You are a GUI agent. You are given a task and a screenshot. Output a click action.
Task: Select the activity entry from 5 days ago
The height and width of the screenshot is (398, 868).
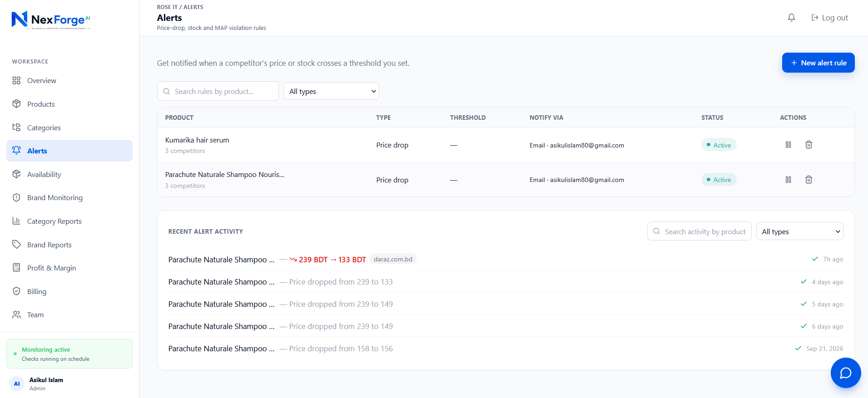tap(506, 304)
